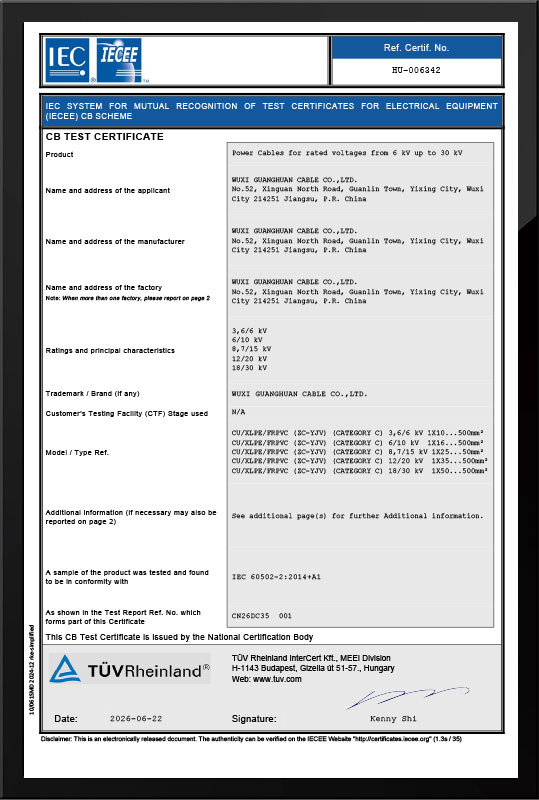Click the TÜV Rheinland triangle logo
This screenshot has height=800, width=539.
coord(65,669)
